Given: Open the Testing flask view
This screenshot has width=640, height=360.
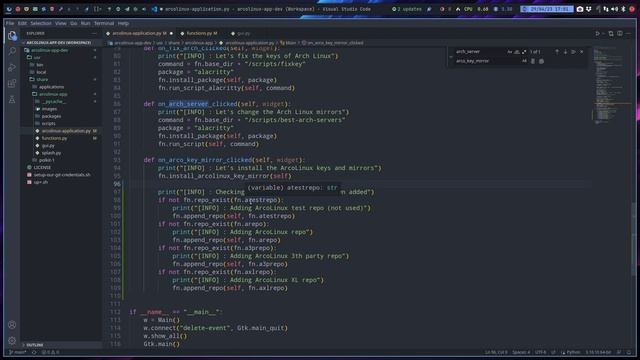Looking at the screenshot, I should (x=12, y=99).
